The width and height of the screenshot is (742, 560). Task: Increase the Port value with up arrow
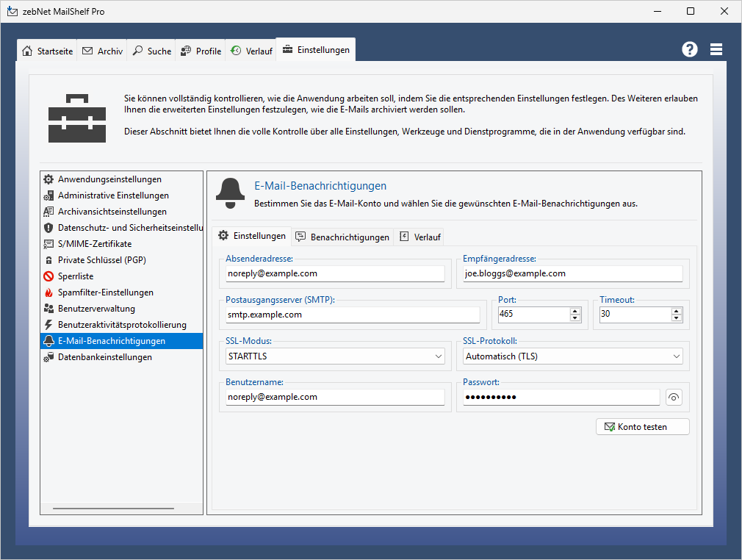tap(575, 311)
